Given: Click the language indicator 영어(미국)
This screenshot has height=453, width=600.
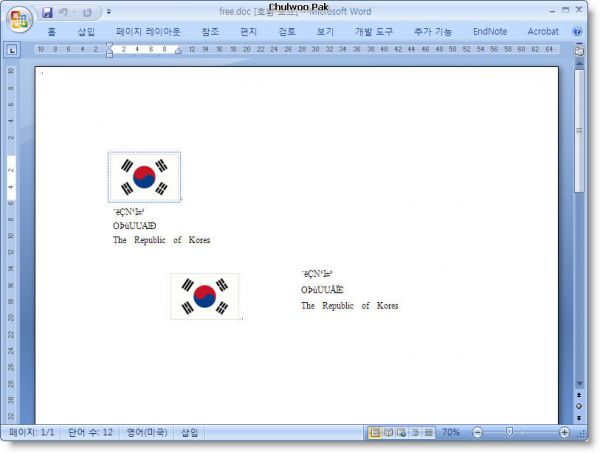Looking at the screenshot, I should tap(147, 432).
